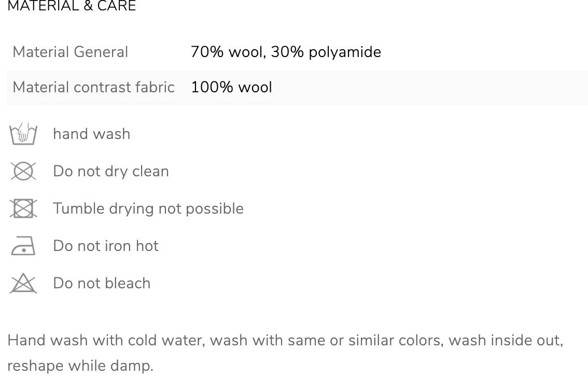Click the 'Material General' row label

coord(71,52)
